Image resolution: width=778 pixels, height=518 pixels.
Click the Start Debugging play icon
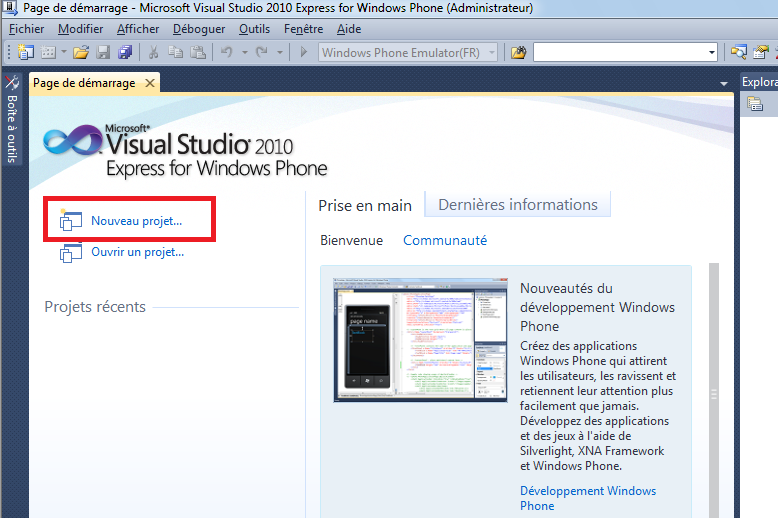304,52
